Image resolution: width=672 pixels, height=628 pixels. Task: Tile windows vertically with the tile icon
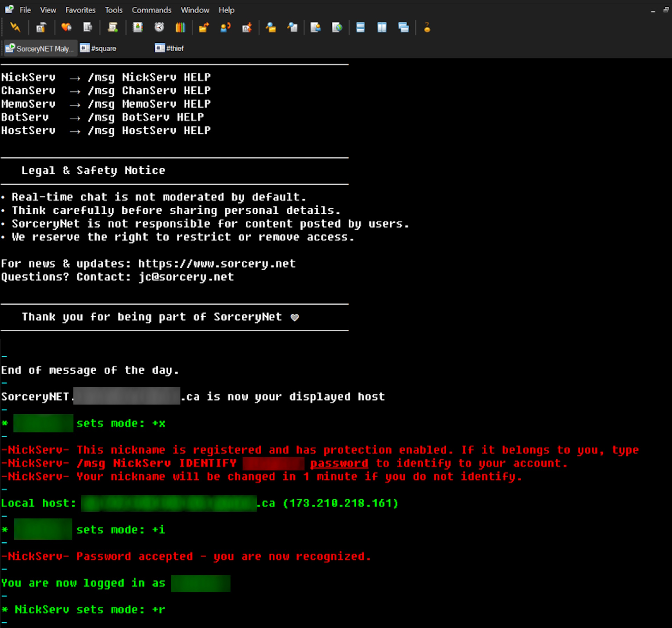point(381,27)
